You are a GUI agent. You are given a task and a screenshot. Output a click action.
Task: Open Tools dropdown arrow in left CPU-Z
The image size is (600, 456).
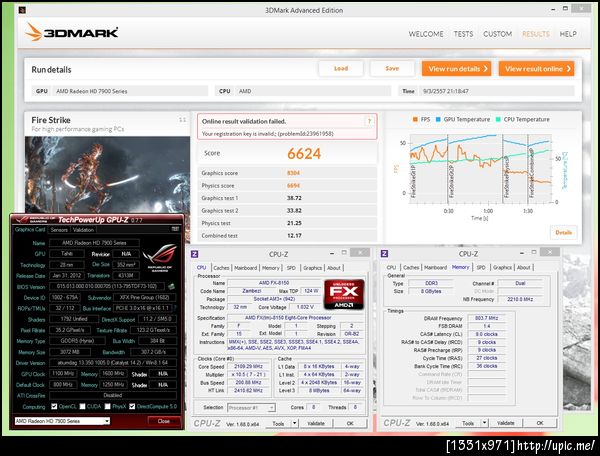click(x=294, y=423)
